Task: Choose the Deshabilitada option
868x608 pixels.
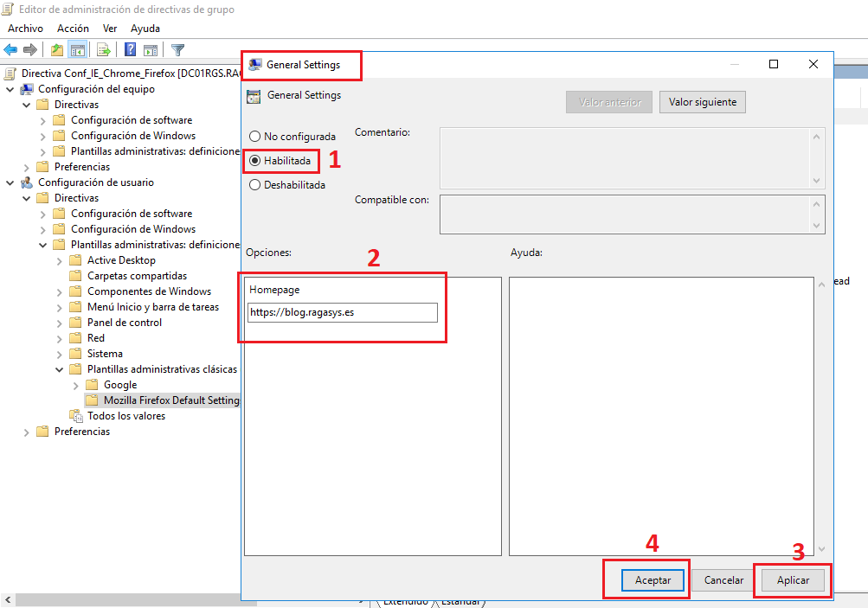Action: click(x=254, y=184)
